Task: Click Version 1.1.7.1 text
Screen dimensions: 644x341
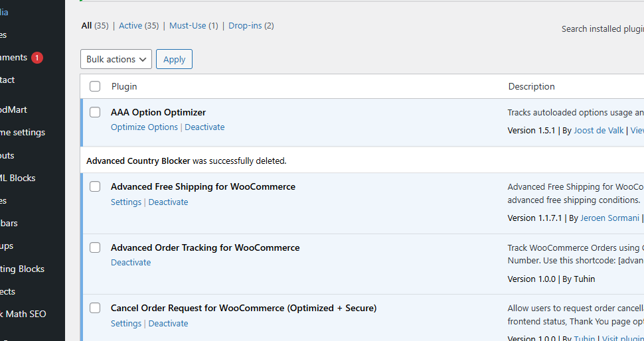Action: tap(534, 218)
